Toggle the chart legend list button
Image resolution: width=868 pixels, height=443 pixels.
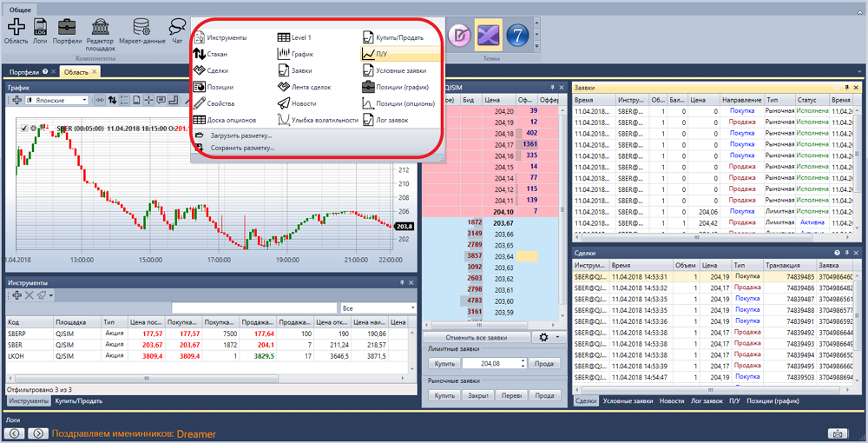pos(124,100)
